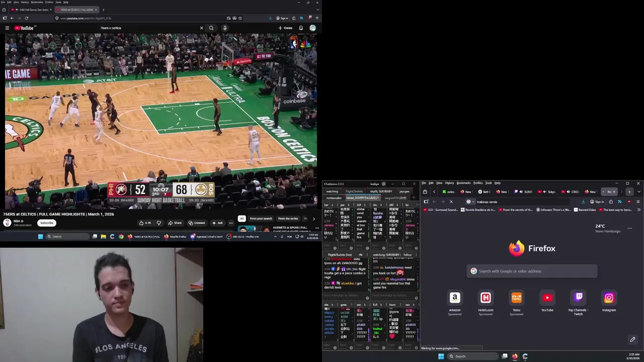Screen dimensions: 644x362
Task: Dislike the 76ers at Celtics video
Action: (158, 223)
